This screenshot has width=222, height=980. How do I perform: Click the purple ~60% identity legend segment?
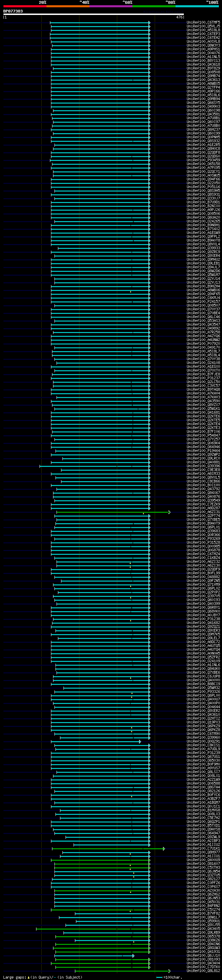point(111,6)
